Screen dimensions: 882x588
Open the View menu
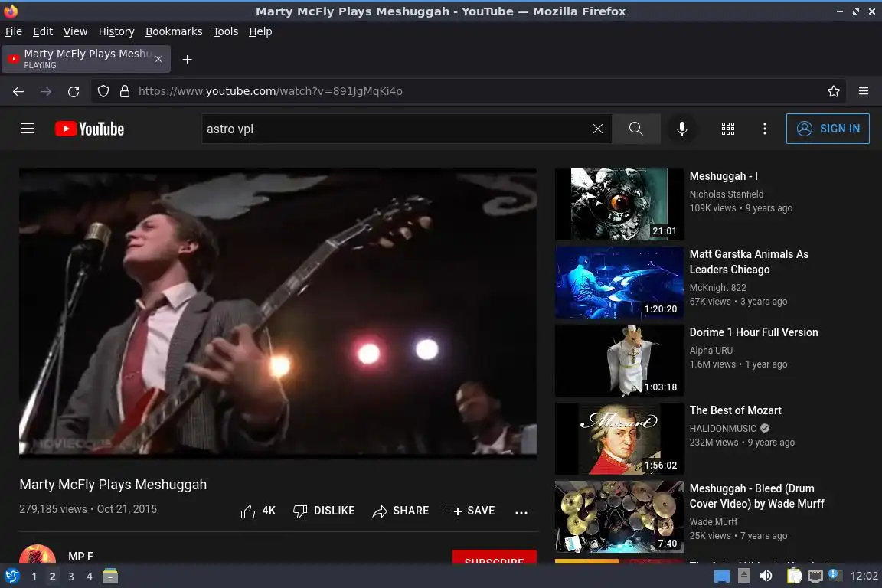(x=75, y=31)
